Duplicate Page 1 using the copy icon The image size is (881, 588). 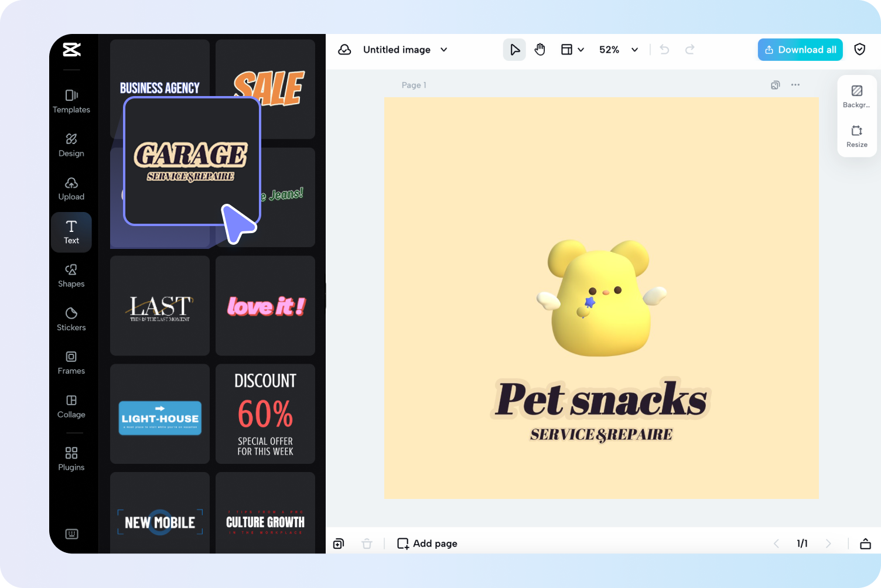tap(776, 85)
